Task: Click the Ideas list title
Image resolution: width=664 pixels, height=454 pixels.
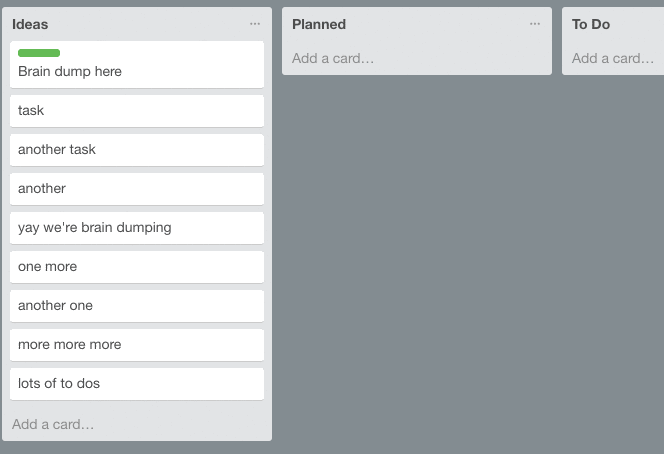Action: click(30, 24)
